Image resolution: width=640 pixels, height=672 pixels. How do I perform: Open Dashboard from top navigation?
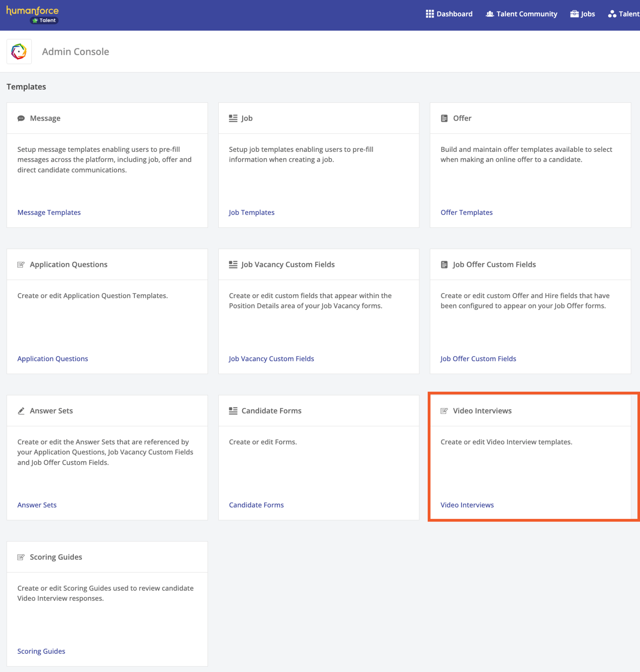(449, 14)
